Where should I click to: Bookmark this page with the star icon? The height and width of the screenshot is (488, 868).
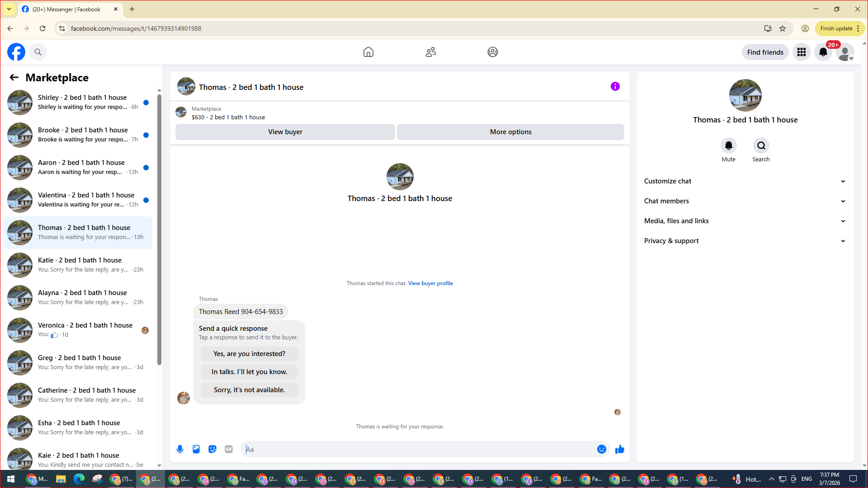coord(783,28)
